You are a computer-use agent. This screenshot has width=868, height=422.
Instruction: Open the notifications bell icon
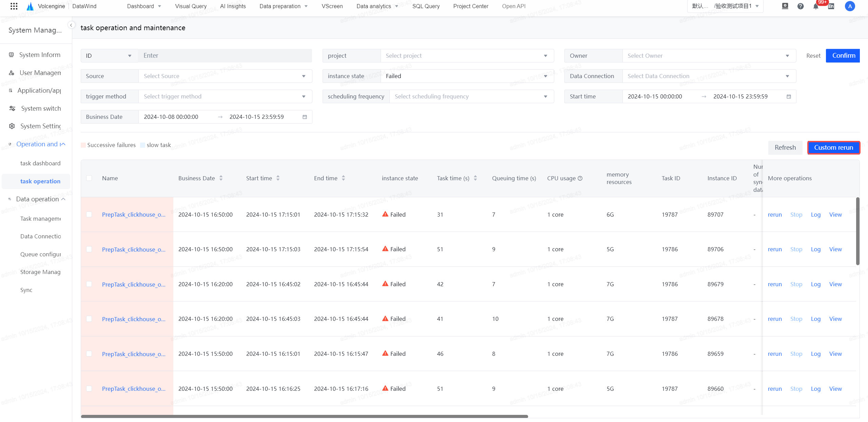tap(816, 6)
